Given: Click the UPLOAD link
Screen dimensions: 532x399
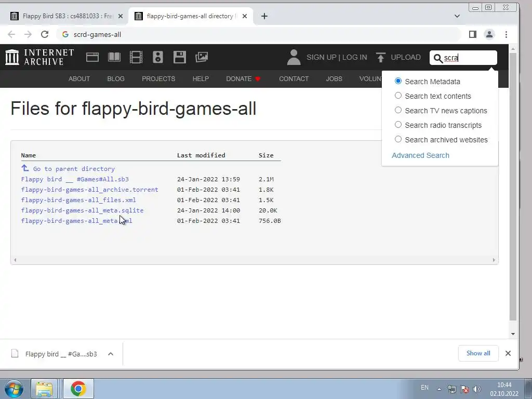Looking at the screenshot, I should pyautogui.click(x=406, y=57).
